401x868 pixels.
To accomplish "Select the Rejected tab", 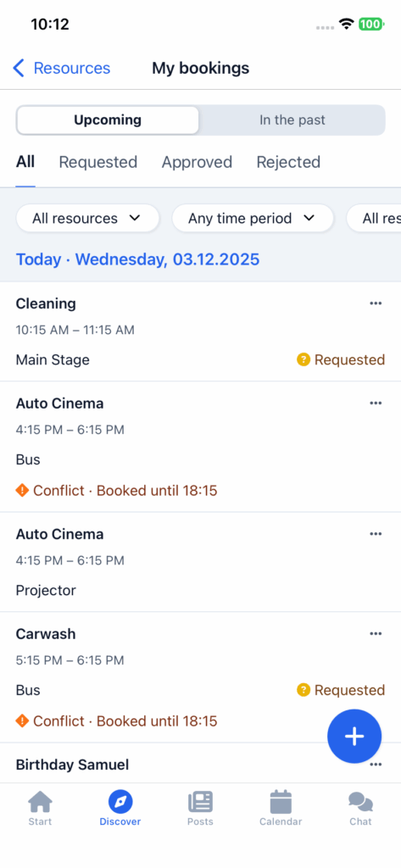I will (288, 162).
